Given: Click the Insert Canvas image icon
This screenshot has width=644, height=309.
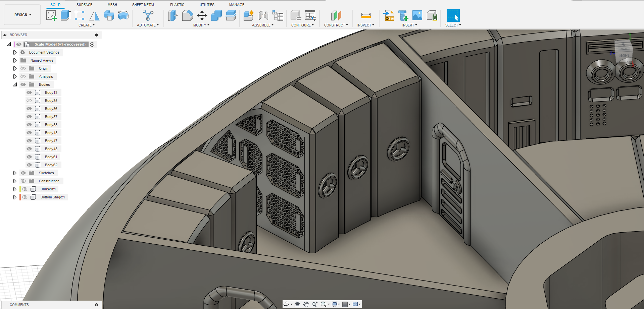Looking at the screenshot, I should pos(417,15).
